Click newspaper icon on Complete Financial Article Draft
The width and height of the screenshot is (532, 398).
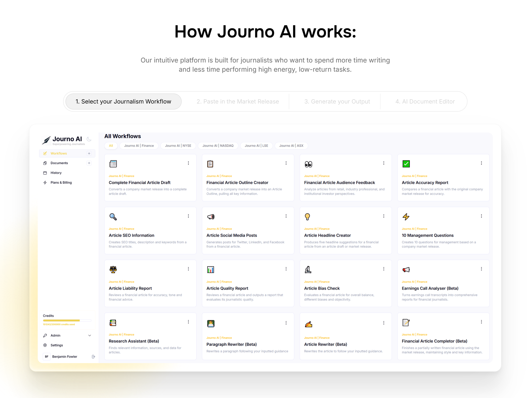[113, 164]
